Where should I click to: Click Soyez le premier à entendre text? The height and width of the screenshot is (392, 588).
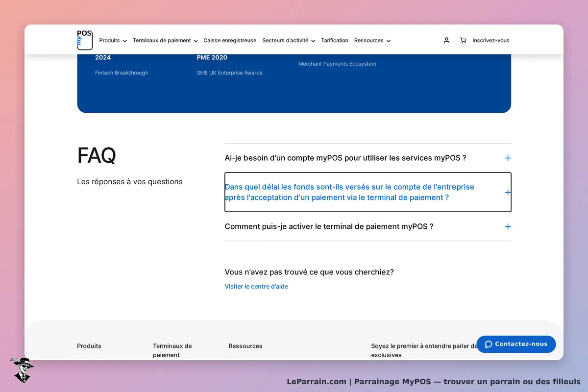point(424,350)
